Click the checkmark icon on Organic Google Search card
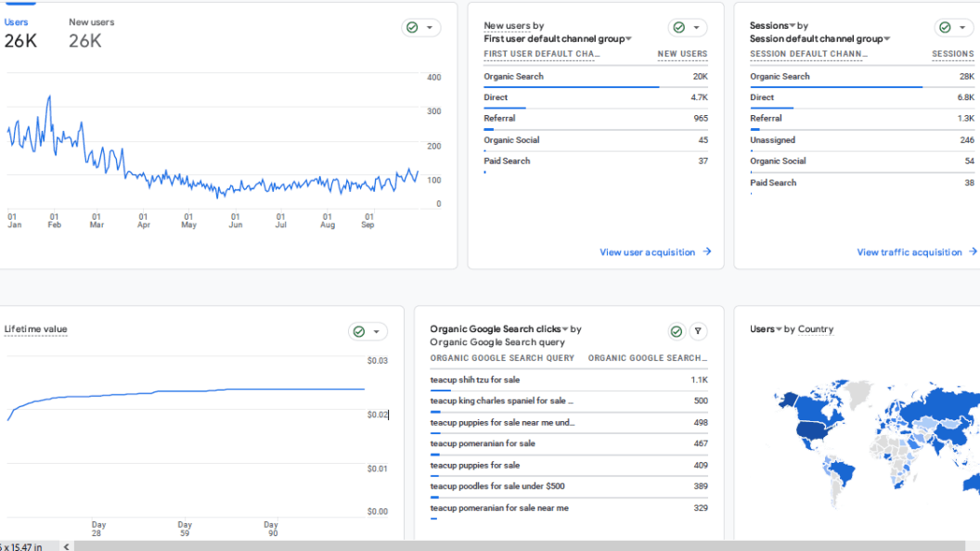 (x=677, y=330)
